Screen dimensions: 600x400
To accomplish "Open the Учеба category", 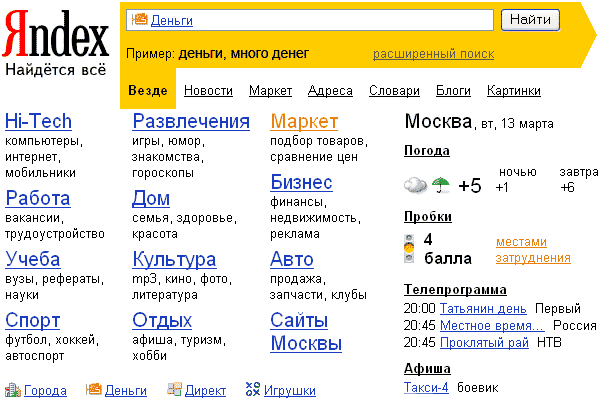I will click(x=33, y=260).
